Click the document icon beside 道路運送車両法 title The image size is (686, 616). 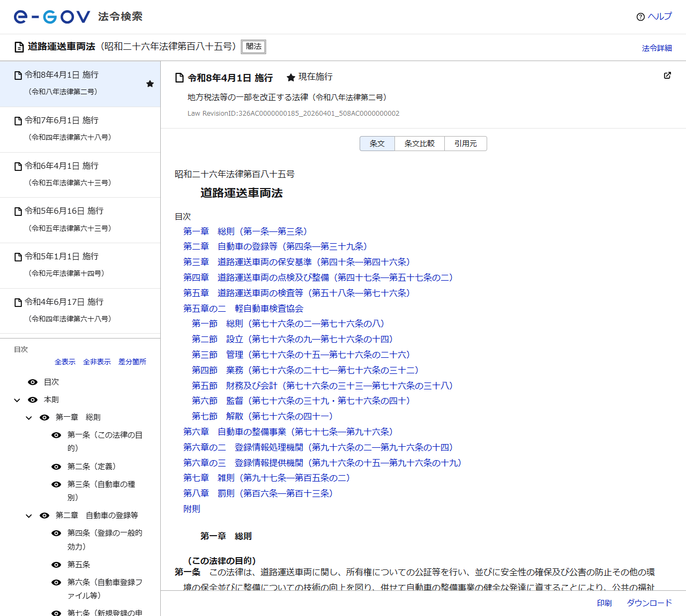coord(19,47)
